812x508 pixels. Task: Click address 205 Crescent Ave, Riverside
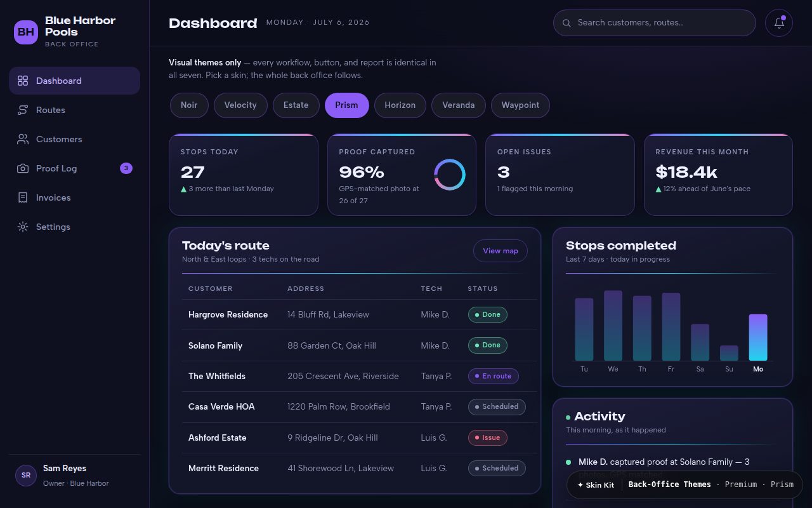[x=343, y=377]
